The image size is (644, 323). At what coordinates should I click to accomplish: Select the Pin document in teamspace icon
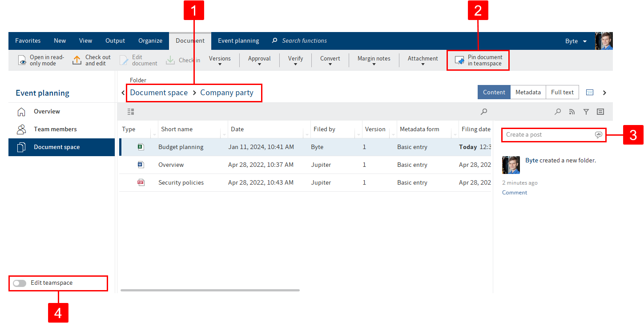459,61
